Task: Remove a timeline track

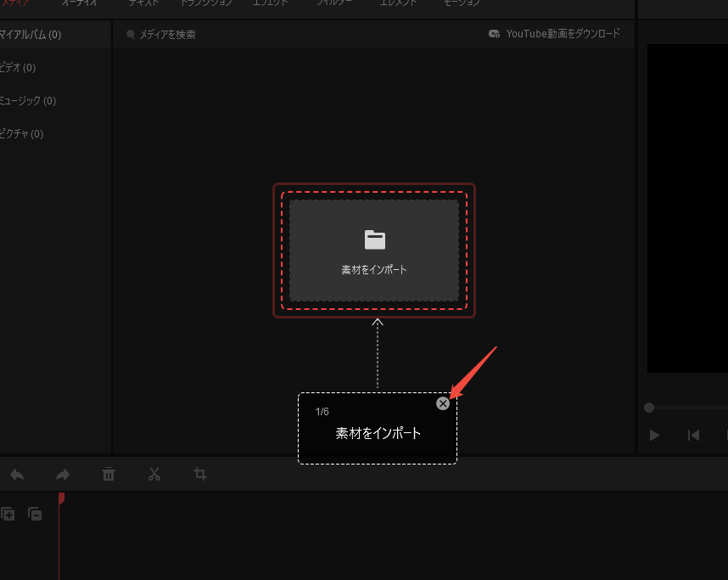Action: 35,514
